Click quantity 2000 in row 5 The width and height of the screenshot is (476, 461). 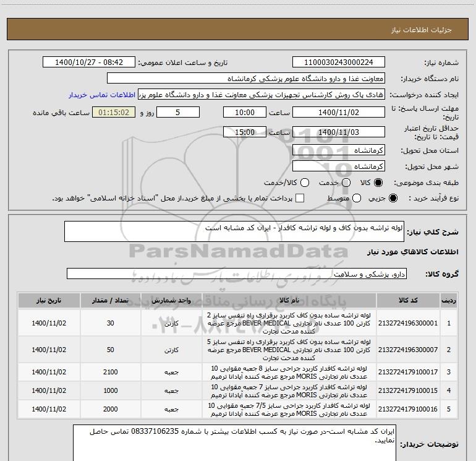tap(111, 409)
